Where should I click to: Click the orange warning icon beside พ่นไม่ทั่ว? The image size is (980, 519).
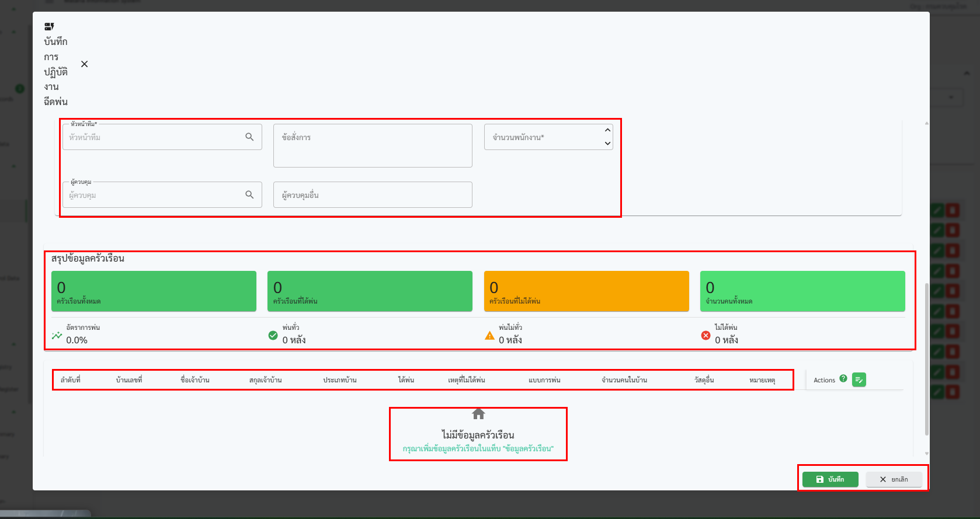(489, 336)
